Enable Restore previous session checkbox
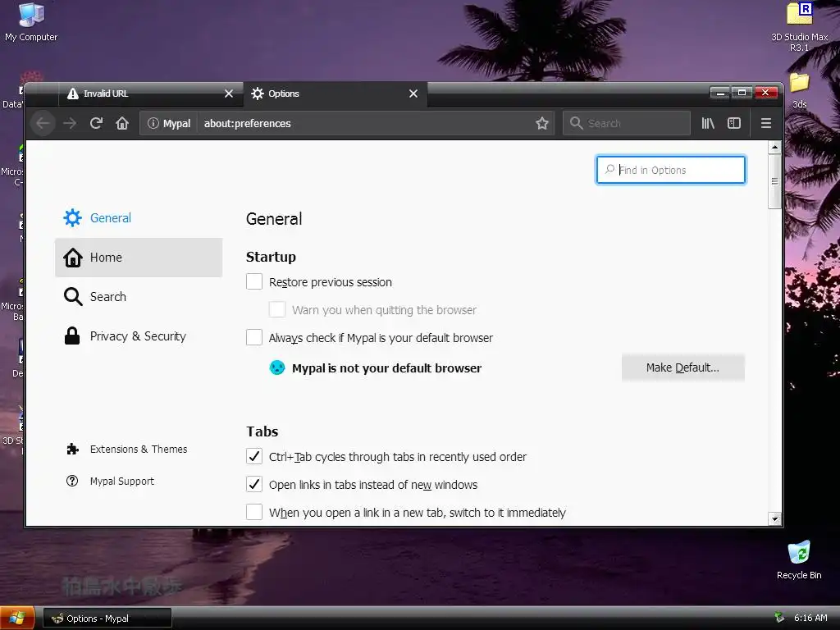840x630 pixels. [254, 281]
